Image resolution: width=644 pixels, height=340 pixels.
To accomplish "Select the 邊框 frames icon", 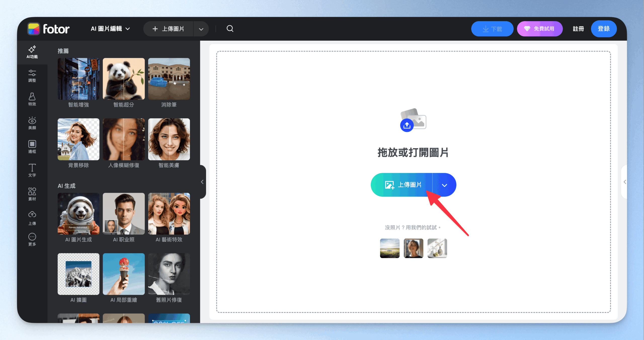I will tap(32, 147).
